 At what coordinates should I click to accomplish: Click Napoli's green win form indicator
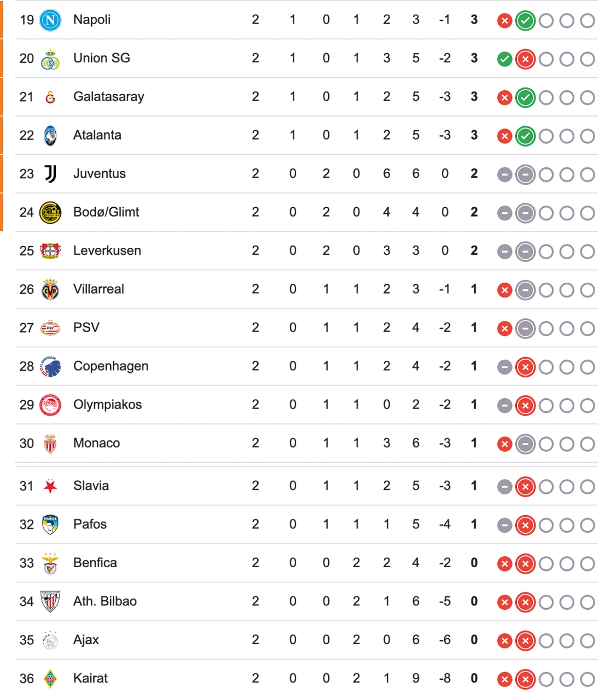[x=525, y=21]
